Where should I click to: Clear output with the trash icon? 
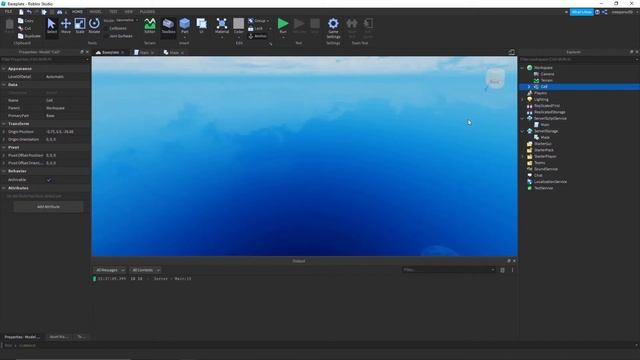click(502, 270)
